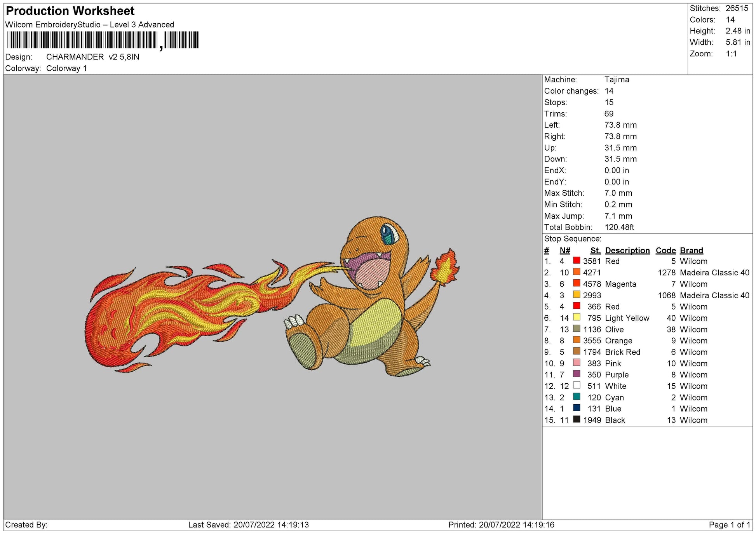Click the design name CHARMANDER v2 5,8IN
The height and width of the screenshot is (534, 756).
[92, 56]
